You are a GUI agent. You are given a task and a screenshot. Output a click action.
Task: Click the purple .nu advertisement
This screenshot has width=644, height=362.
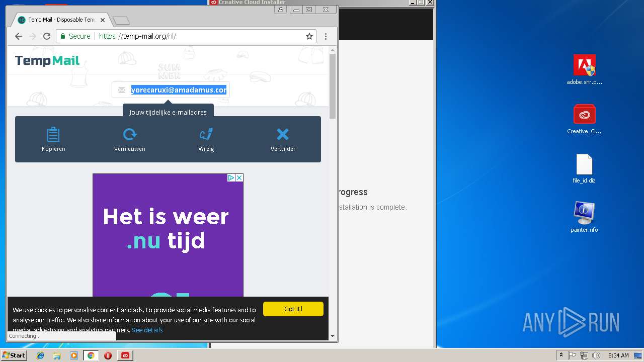[x=168, y=235]
